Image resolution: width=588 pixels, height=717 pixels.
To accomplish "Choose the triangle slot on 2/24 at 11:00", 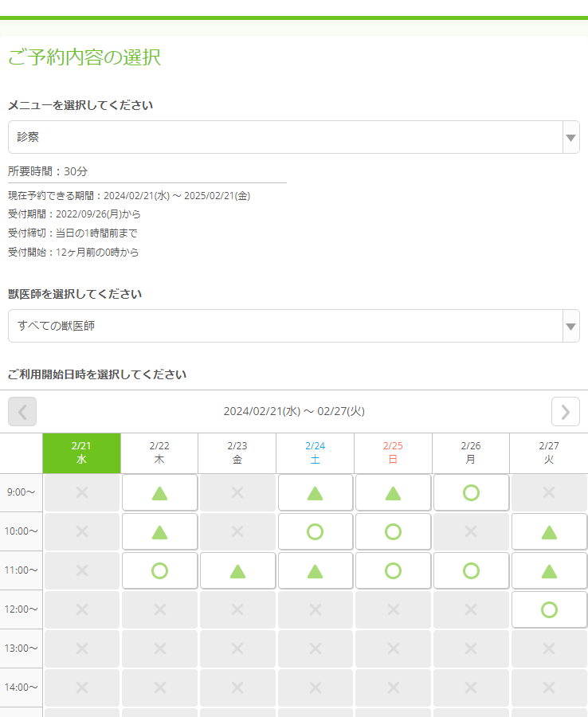I will tap(316, 570).
